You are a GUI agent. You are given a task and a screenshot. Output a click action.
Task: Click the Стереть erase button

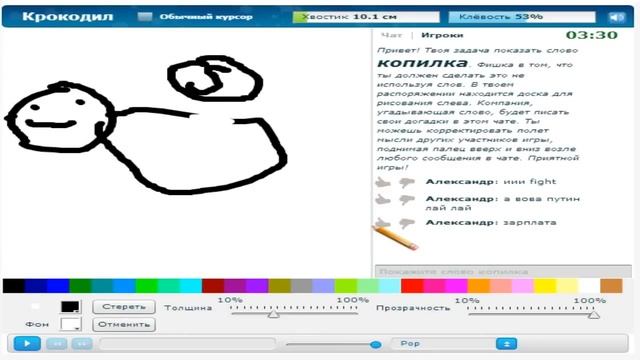point(124,307)
